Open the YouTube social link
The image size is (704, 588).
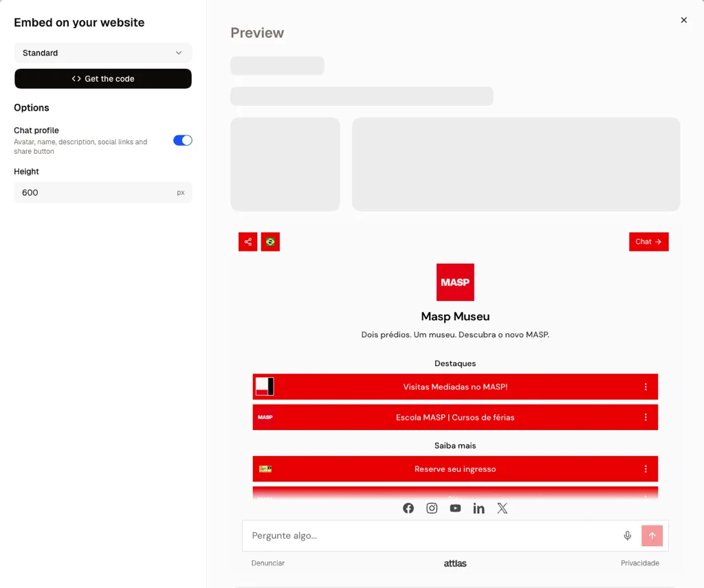pyautogui.click(x=455, y=508)
